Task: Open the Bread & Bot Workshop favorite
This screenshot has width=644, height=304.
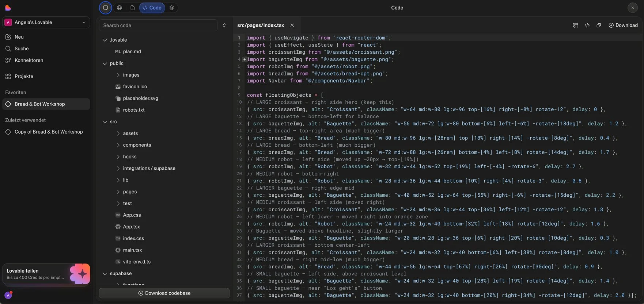Action: coord(46,104)
